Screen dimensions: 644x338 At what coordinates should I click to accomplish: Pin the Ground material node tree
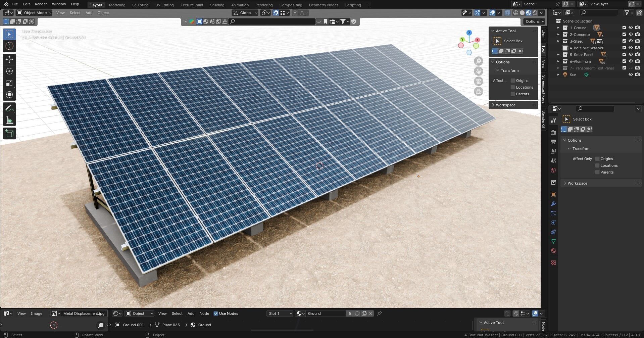[x=379, y=313]
